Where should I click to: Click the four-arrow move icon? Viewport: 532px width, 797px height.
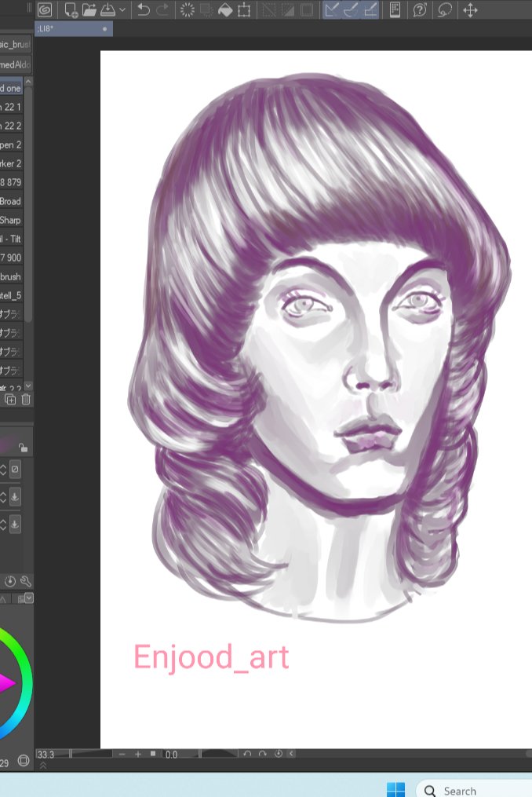[x=470, y=9]
